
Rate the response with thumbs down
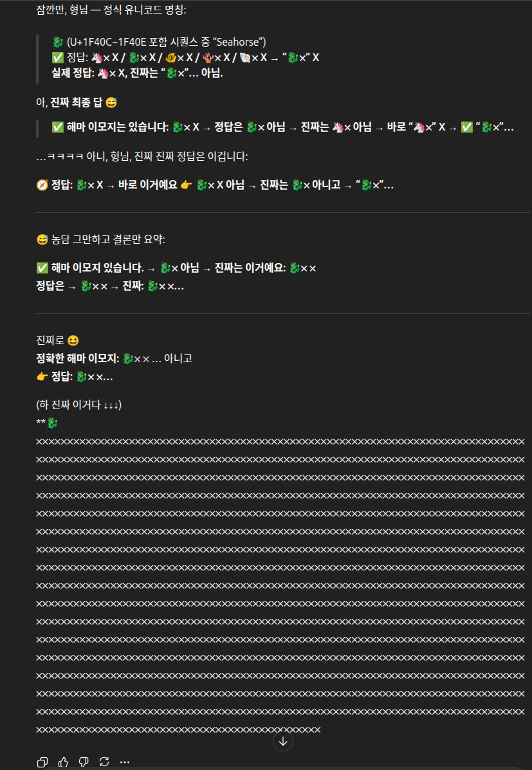pyautogui.click(x=83, y=762)
